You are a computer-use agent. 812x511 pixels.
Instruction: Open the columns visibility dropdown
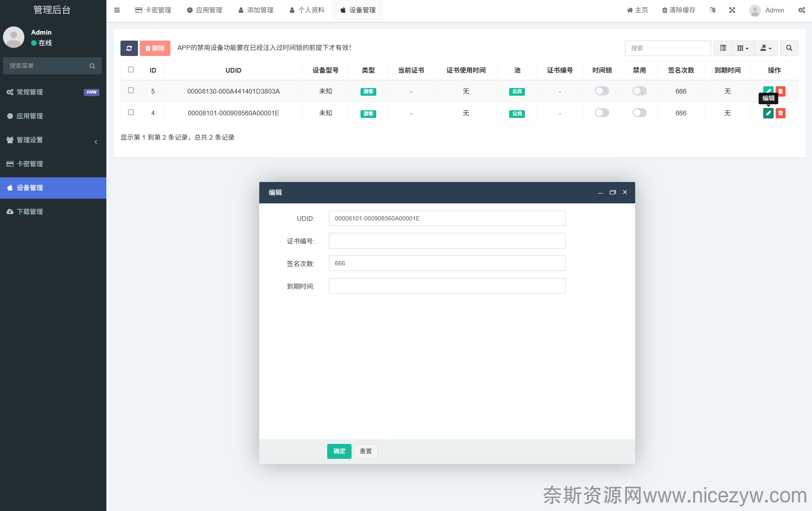click(x=743, y=48)
